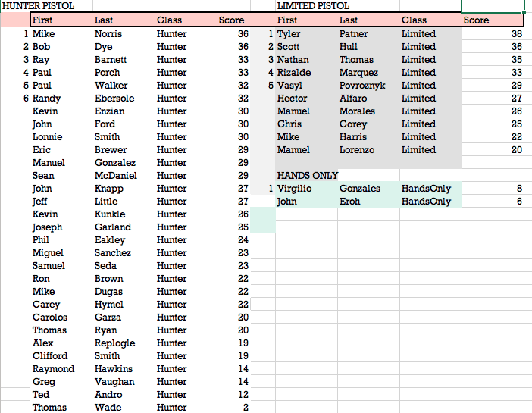Click cell containing Norris
The image size is (532, 413).
pos(124,34)
